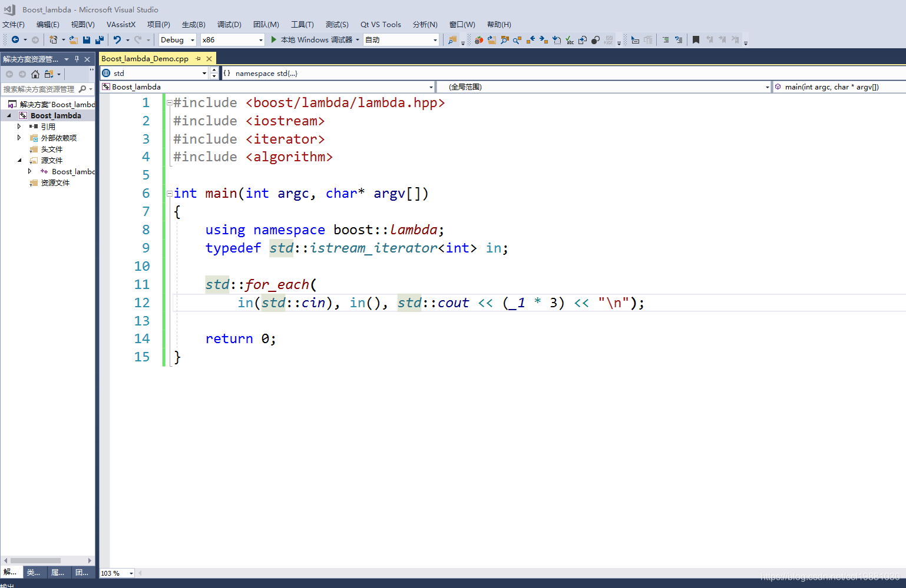Click Solution Explorer search magnifier icon

click(x=82, y=89)
